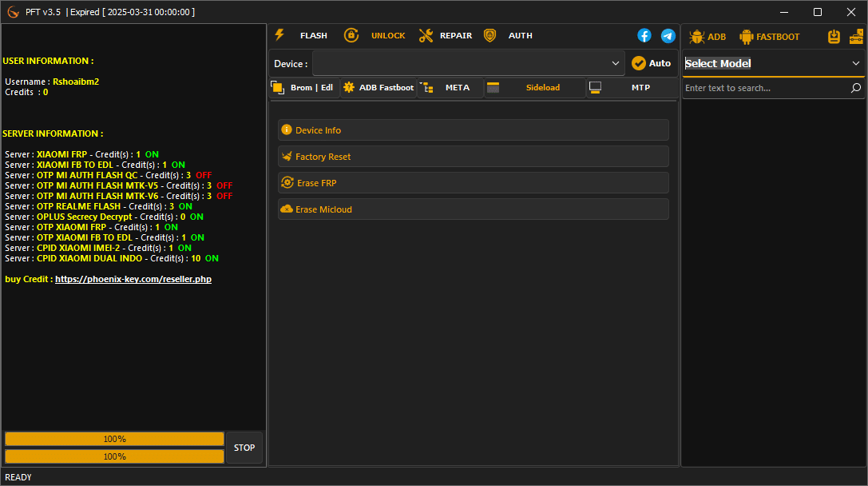Open the phoenix-key reseller credit link
The height and width of the screenshot is (486, 868).
(x=133, y=278)
